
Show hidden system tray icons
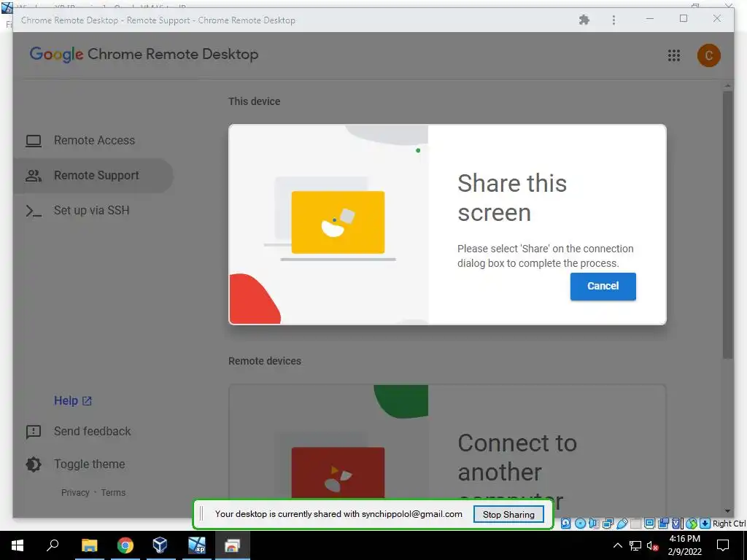[617, 545]
